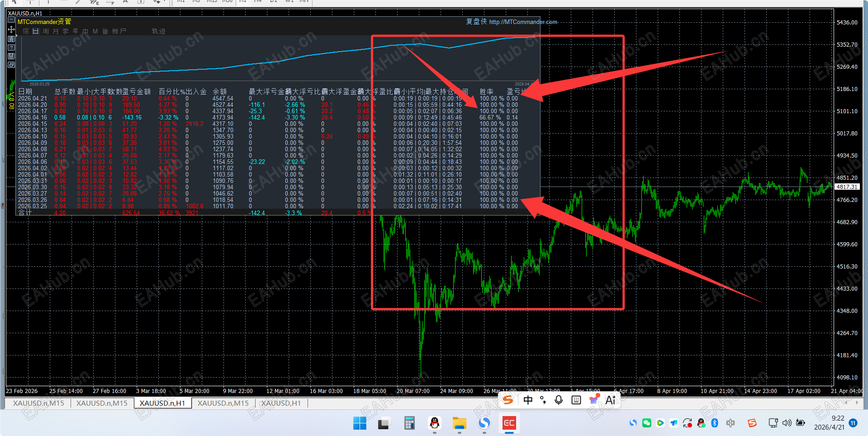Screen dimensions: 868x436
Task: Open network settings from tray monitor icon
Action: point(773,423)
